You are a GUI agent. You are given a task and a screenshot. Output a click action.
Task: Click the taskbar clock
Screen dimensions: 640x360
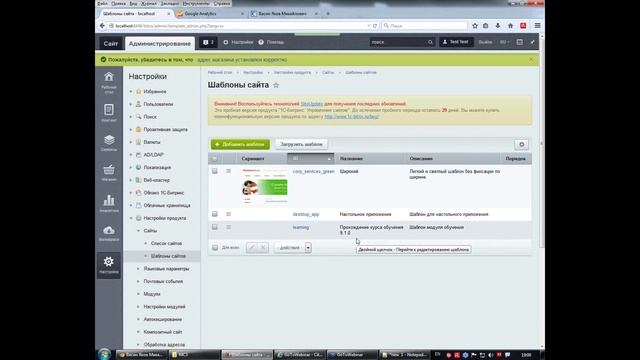(x=527, y=355)
